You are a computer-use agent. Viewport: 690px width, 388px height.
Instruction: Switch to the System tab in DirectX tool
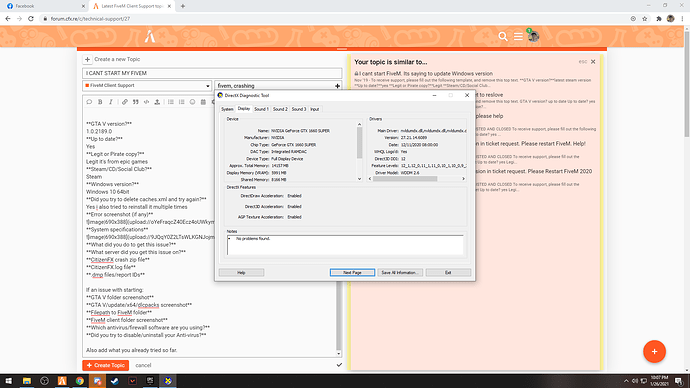[x=227, y=109]
